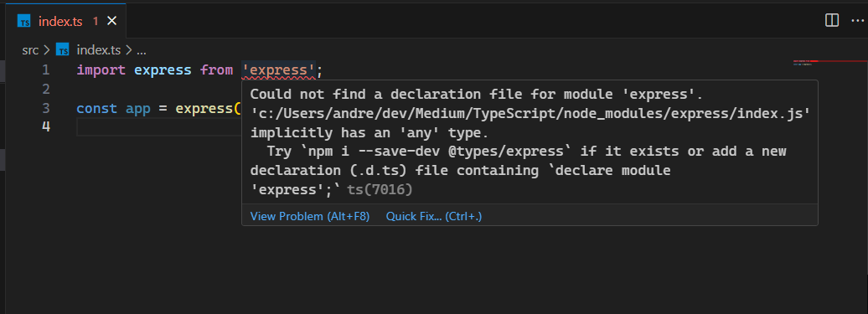Open the Quick Fix link
The width and height of the screenshot is (868, 314).
434,216
